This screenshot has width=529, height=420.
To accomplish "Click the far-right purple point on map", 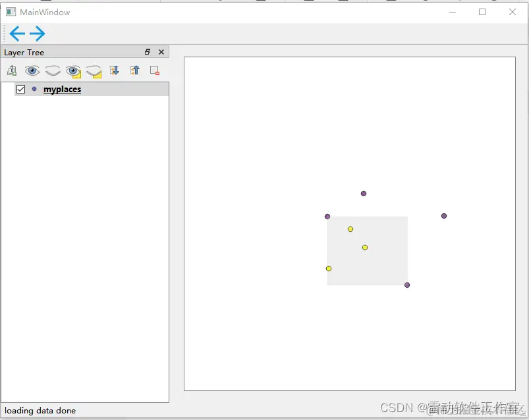I will (444, 216).
